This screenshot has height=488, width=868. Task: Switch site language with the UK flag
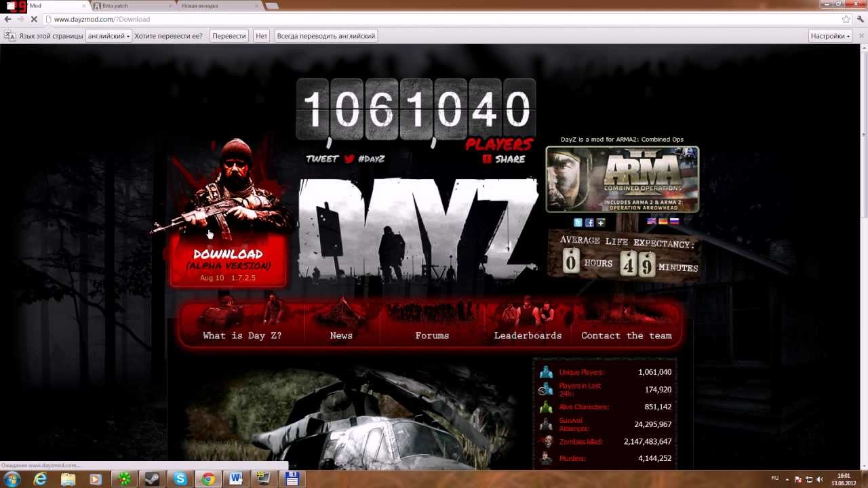[x=652, y=222]
